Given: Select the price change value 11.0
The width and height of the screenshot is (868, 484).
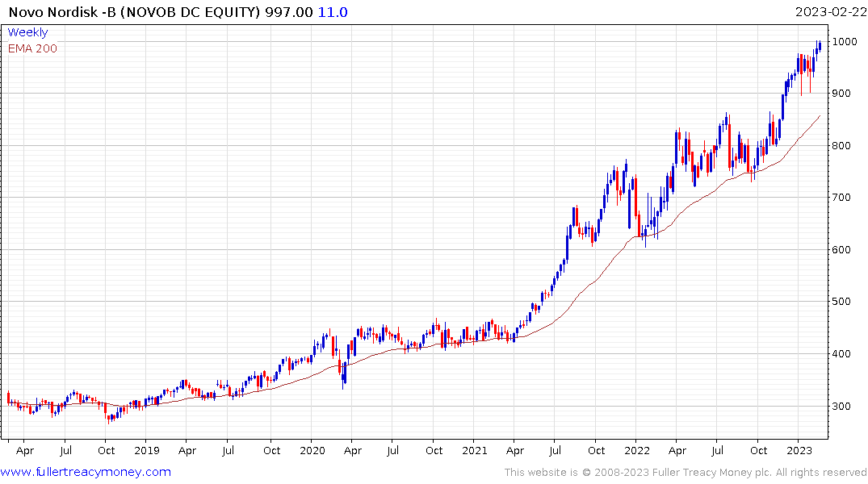Looking at the screenshot, I should coord(333,12).
